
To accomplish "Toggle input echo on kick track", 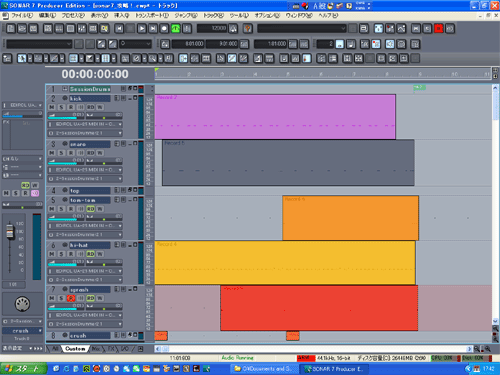I will pyautogui.click(x=81, y=107).
